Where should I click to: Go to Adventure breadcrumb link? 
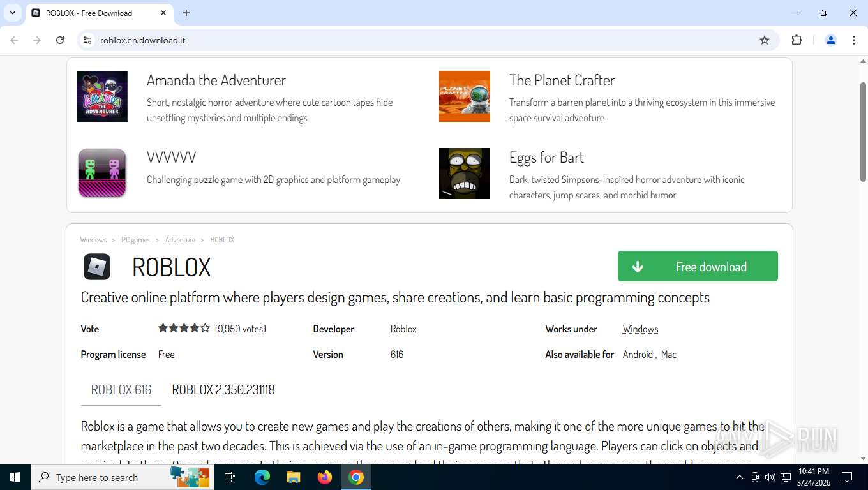coord(180,240)
